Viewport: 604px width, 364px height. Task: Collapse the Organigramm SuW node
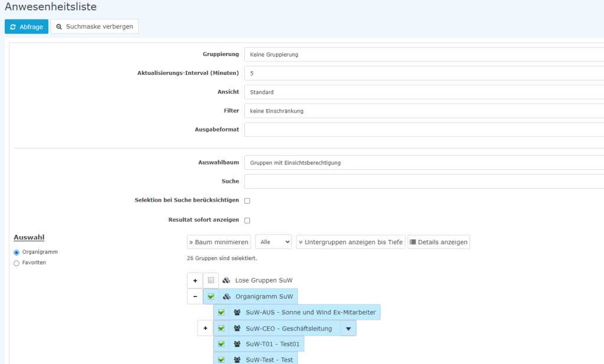coord(195,297)
